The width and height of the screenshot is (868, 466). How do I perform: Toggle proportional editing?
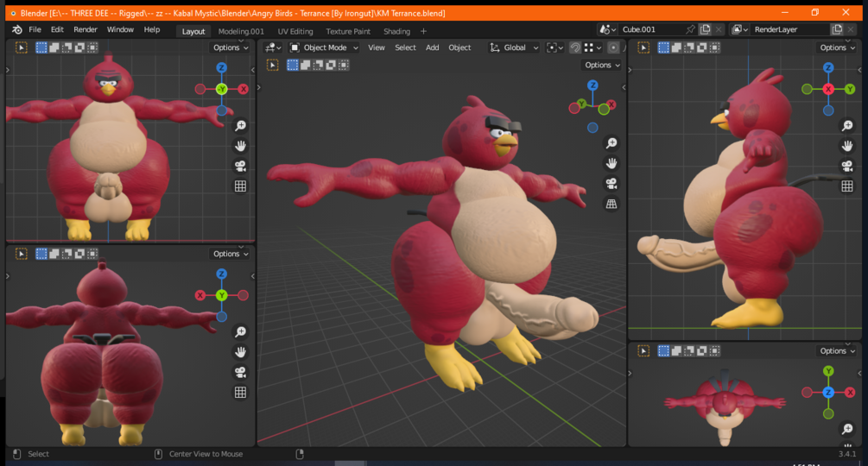tap(613, 47)
